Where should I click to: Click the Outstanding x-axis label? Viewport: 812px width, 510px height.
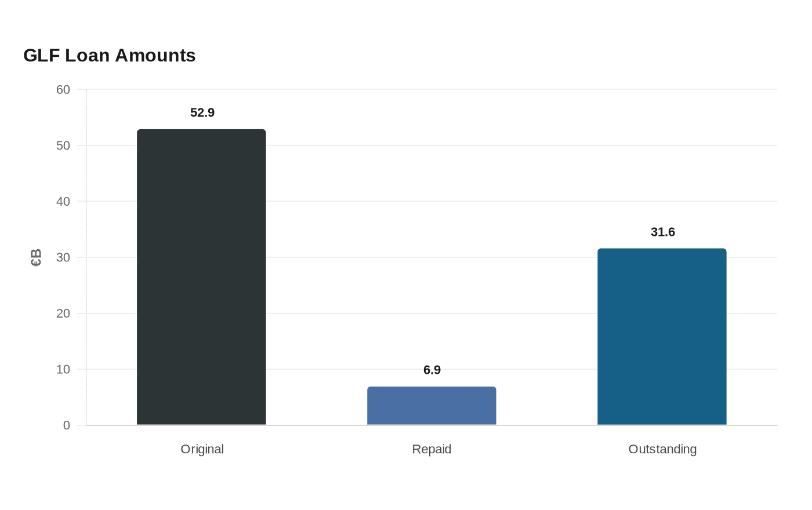(662, 449)
